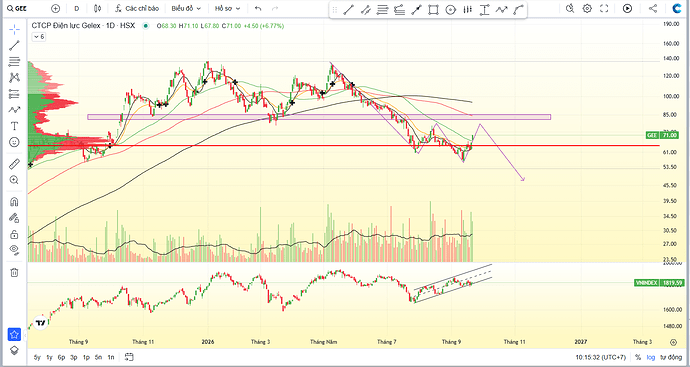Image resolution: width=690 pixels, height=367 pixels.
Task: Select the text T tool
Action: tap(15, 126)
